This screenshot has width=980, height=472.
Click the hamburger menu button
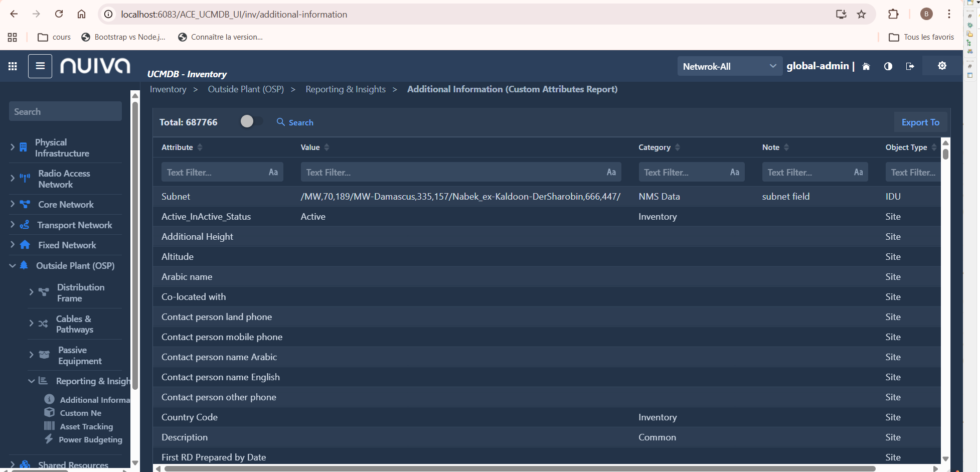(40, 66)
